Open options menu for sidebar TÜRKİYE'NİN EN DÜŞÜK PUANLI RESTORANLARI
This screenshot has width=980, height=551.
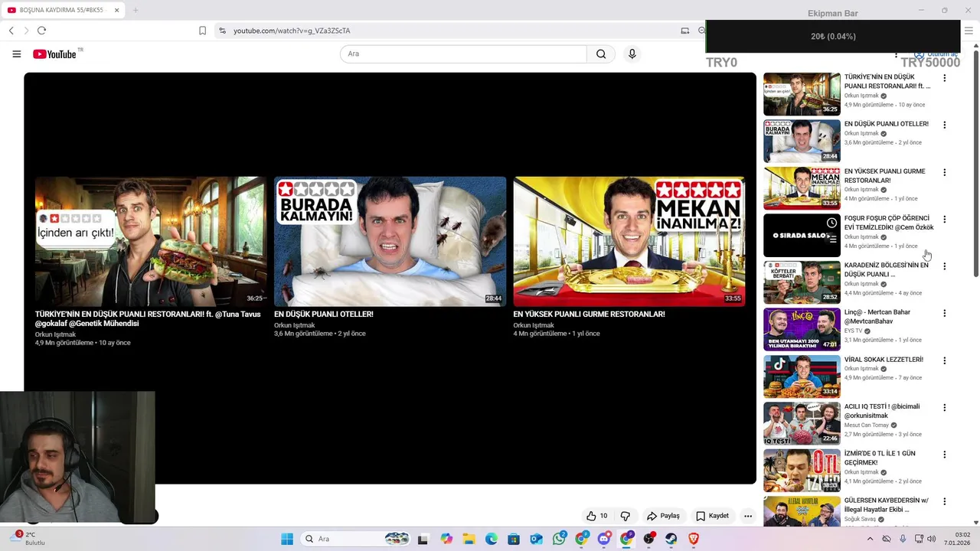tap(944, 78)
